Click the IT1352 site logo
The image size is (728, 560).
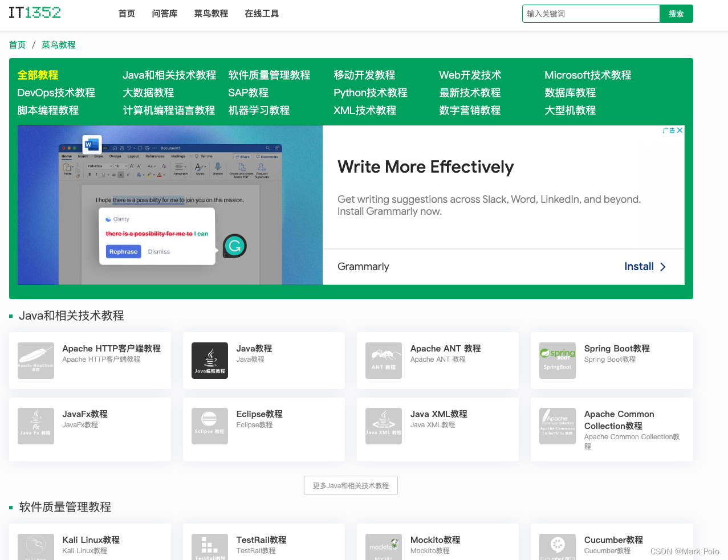coord(35,13)
